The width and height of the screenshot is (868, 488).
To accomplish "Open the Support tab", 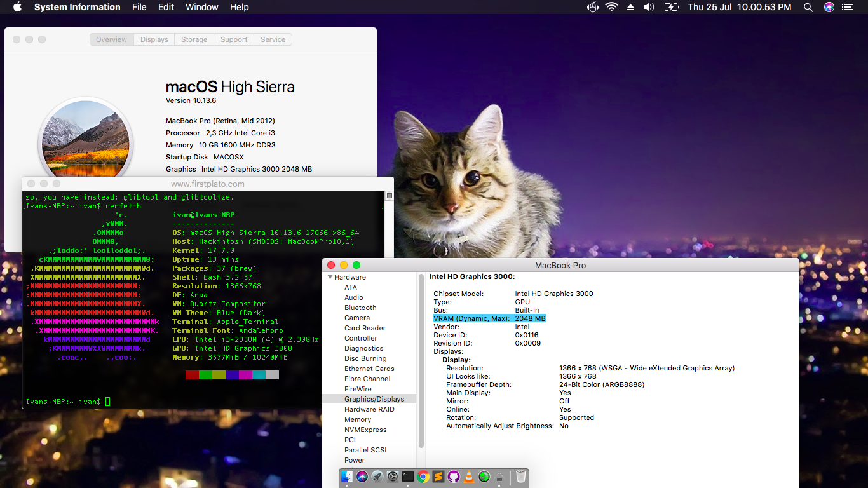I will click(234, 39).
